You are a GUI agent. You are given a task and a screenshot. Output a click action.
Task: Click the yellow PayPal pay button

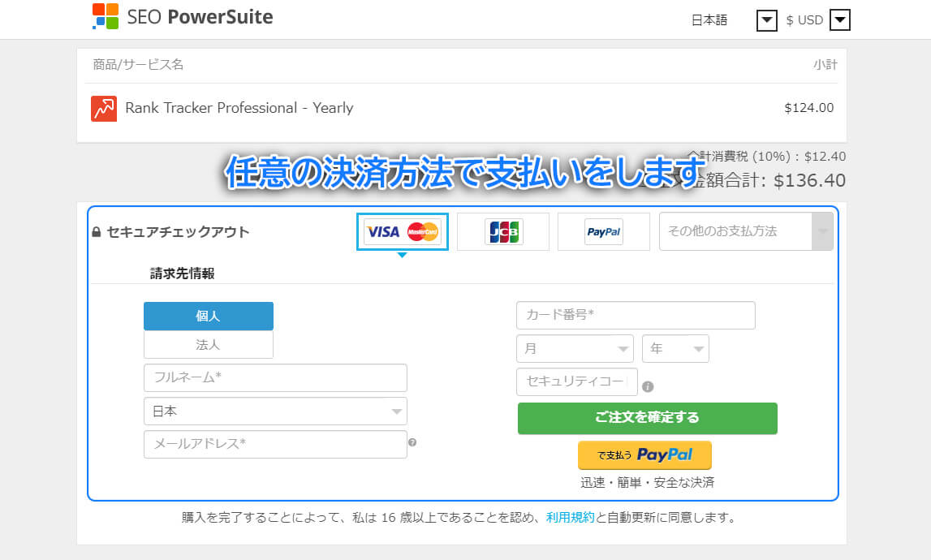coord(644,455)
